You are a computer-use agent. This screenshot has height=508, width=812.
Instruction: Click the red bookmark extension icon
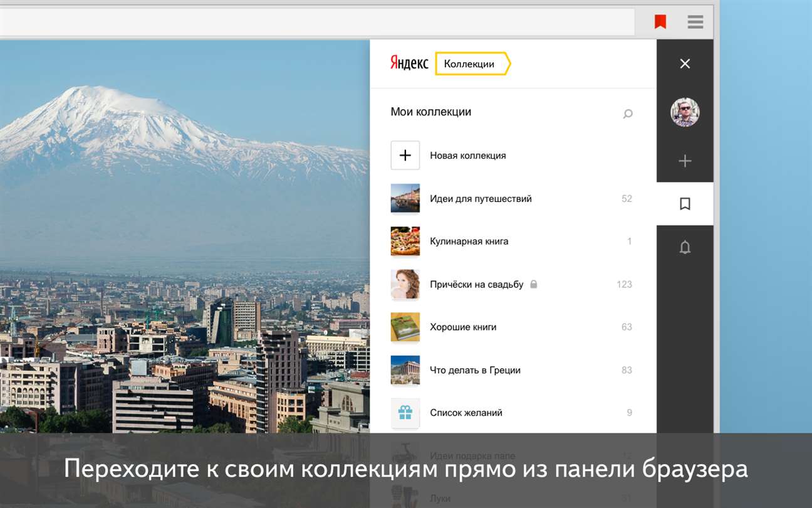point(660,22)
